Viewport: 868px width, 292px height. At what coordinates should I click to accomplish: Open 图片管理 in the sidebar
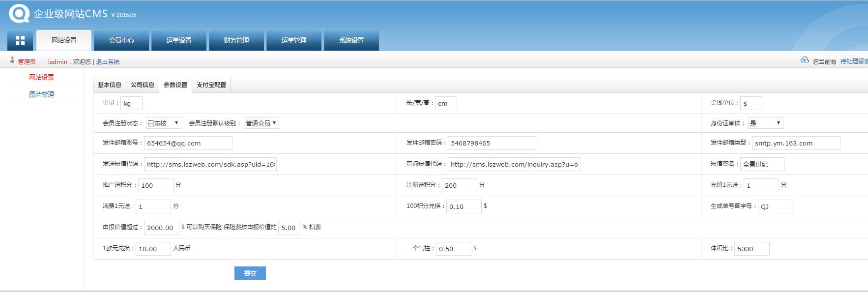[41, 94]
